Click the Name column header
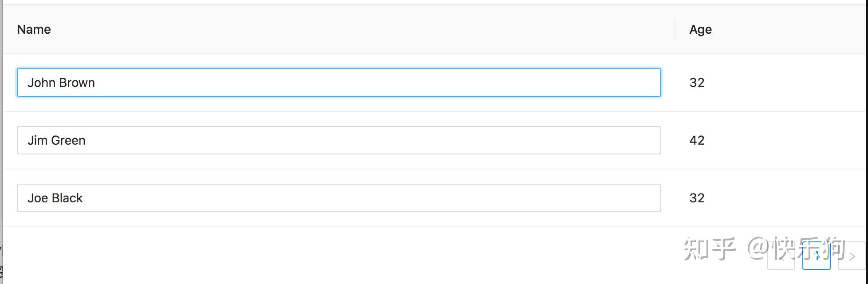 coord(34,29)
